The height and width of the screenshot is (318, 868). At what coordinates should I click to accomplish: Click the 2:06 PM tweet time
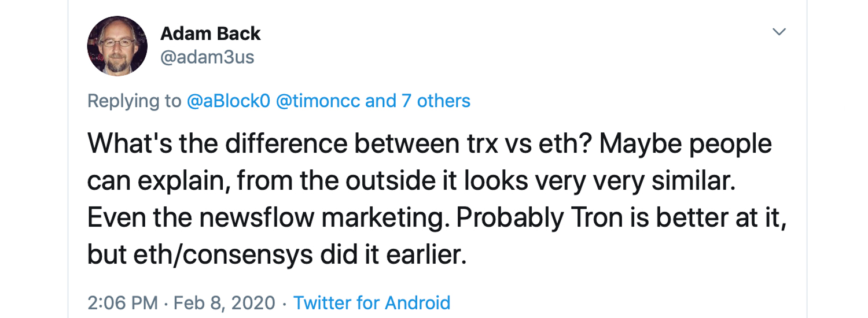point(122,302)
